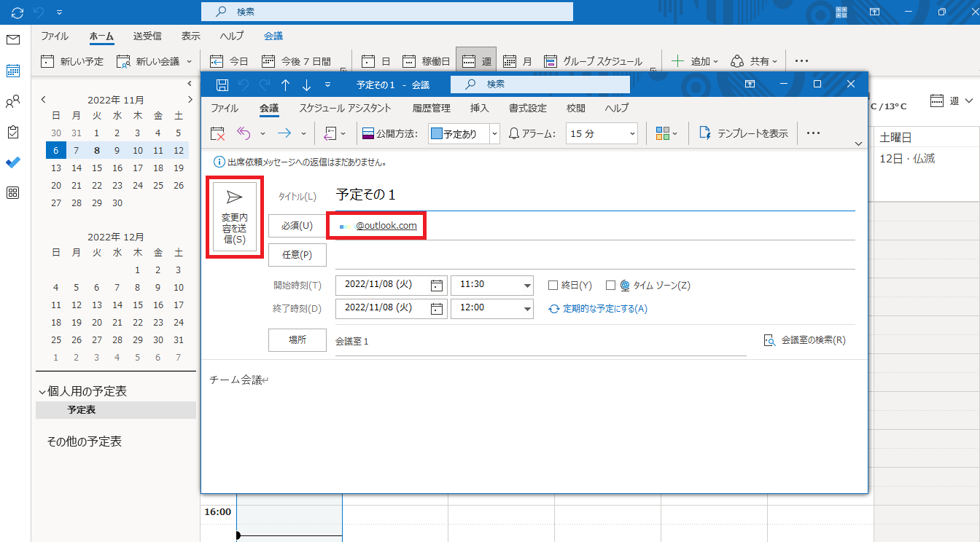The image size is (980, 542).
Task: Open the アラーム 15 分 dropdown
Action: coord(631,133)
